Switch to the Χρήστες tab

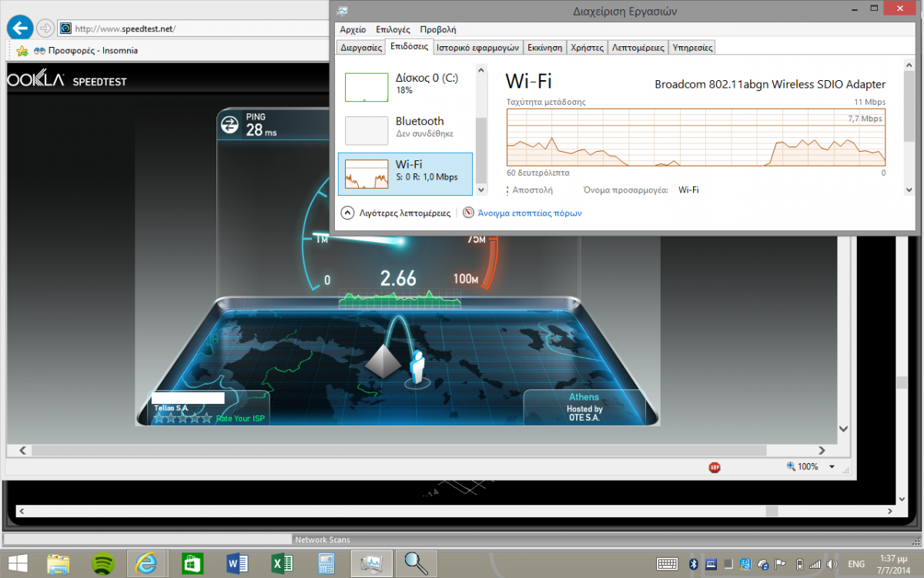[587, 47]
